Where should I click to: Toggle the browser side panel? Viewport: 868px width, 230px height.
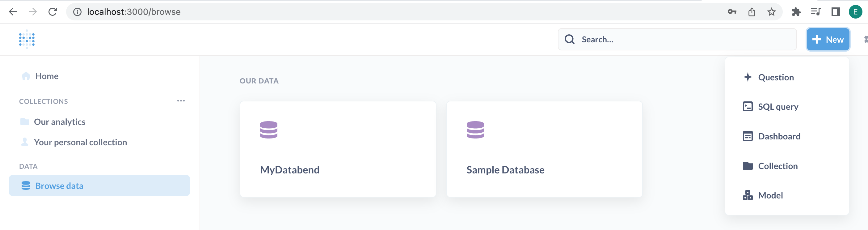point(835,12)
